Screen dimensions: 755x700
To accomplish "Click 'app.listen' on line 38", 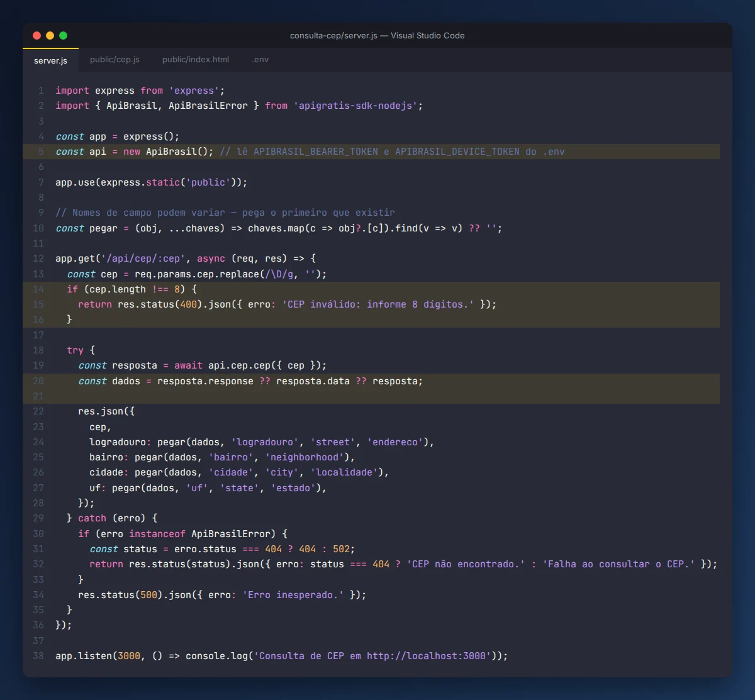I will point(84,656).
